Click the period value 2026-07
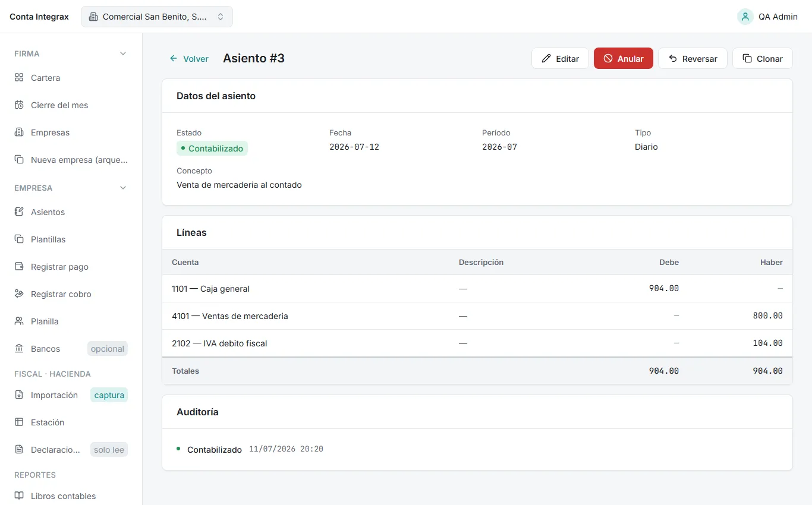Image resolution: width=812 pixels, height=505 pixels. tap(499, 147)
